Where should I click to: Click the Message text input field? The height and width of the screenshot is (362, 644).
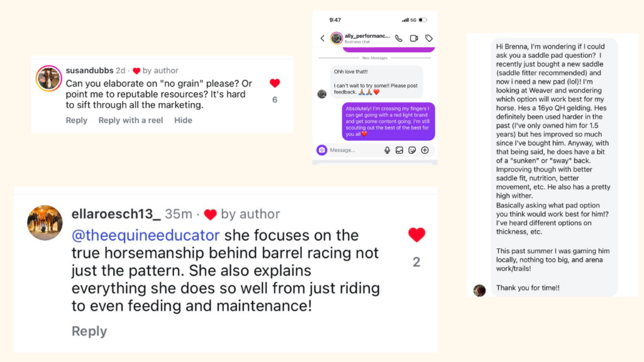click(x=352, y=150)
